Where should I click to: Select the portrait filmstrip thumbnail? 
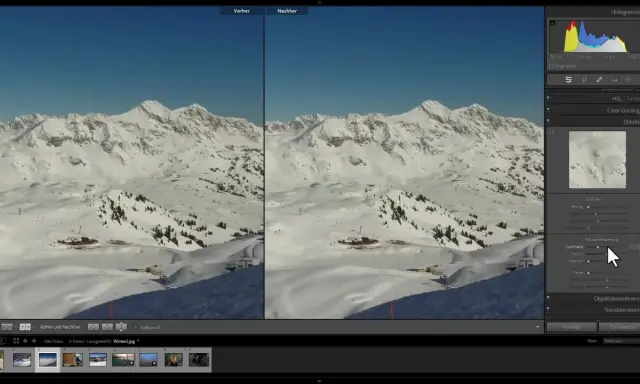(173, 360)
